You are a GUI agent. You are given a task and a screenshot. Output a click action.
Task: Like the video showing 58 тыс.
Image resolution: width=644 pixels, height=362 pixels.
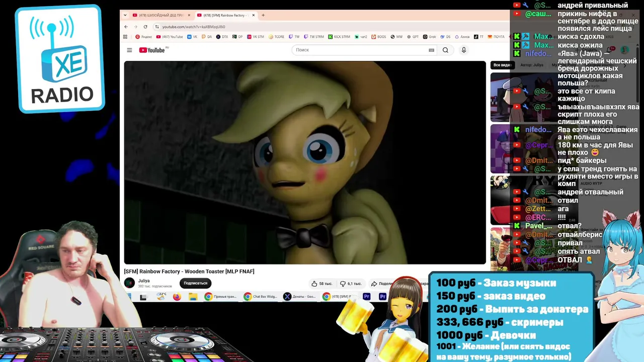click(x=321, y=284)
